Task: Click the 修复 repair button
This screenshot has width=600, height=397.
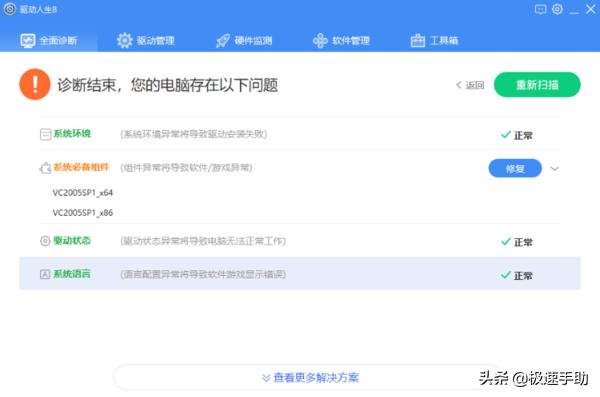Action: (515, 168)
